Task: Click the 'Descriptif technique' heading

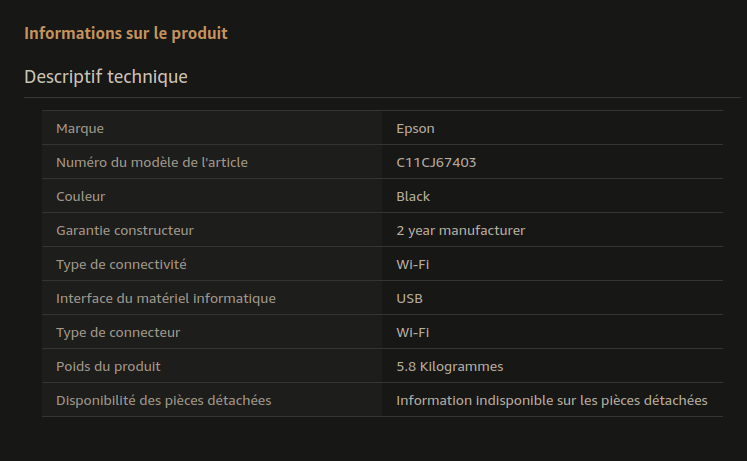Action: point(106,77)
